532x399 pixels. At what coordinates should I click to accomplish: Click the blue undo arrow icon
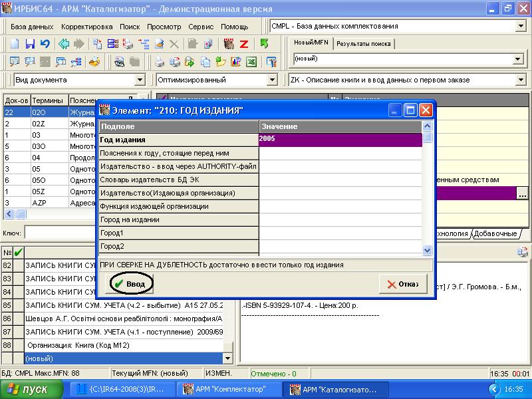click(45, 44)
